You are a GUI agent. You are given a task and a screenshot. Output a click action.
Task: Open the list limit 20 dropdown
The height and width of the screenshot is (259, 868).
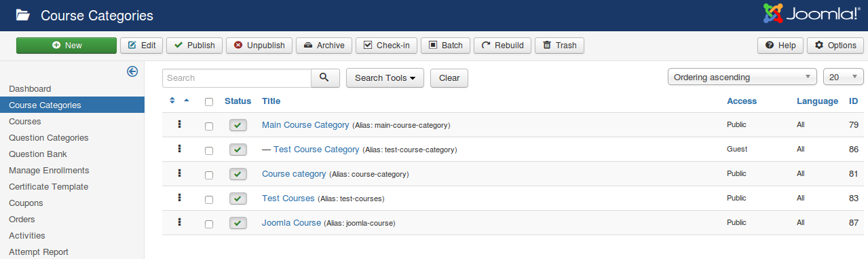[844, 77]
